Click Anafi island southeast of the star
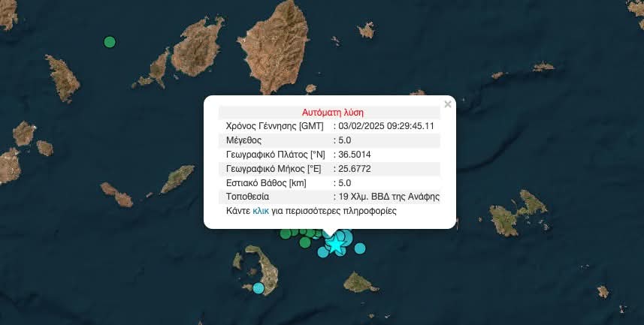The height and width of the screenshot is (325, 644). 360,283
